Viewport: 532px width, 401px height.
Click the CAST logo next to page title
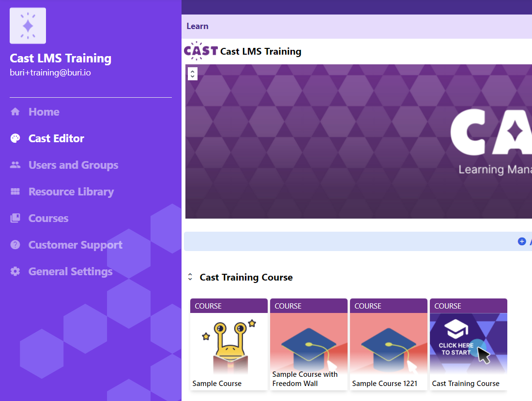click(x=201, y=51)
